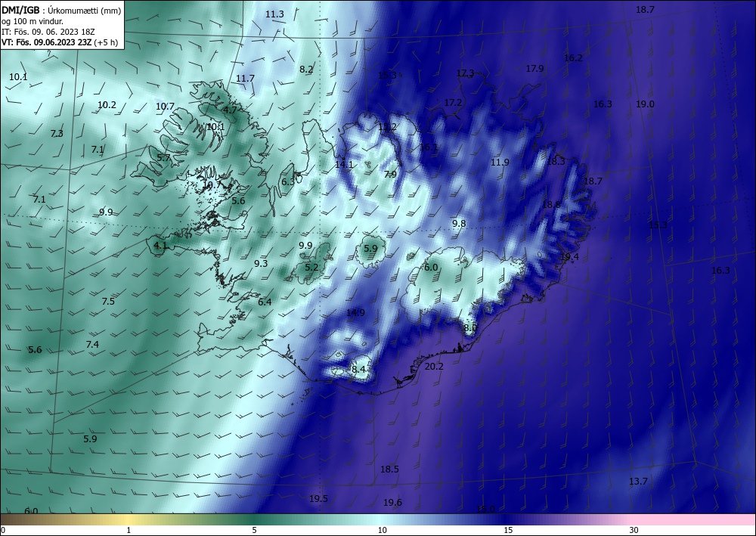Viewport: 756px width, 536px height.
Task: Click the map value 19.4
Action: [x=569, y=256]
